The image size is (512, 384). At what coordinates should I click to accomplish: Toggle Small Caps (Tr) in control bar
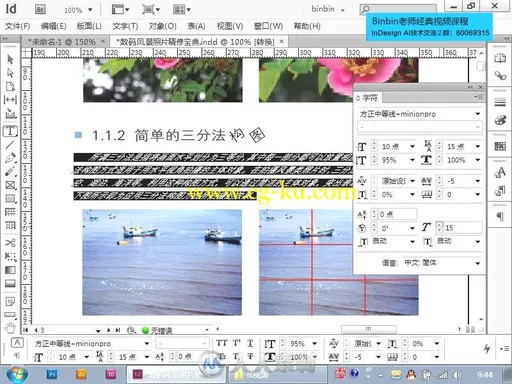221,357
